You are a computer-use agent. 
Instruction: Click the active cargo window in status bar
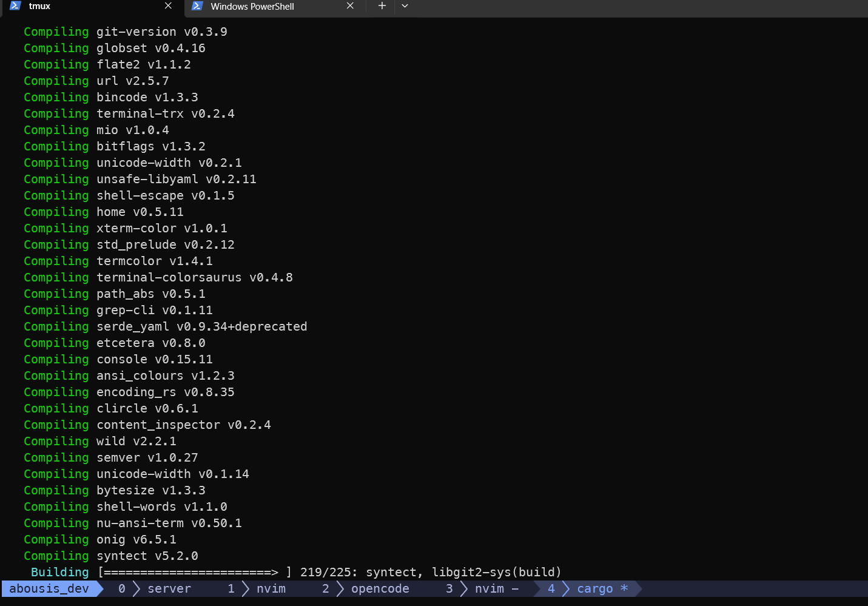click(594, 589)
